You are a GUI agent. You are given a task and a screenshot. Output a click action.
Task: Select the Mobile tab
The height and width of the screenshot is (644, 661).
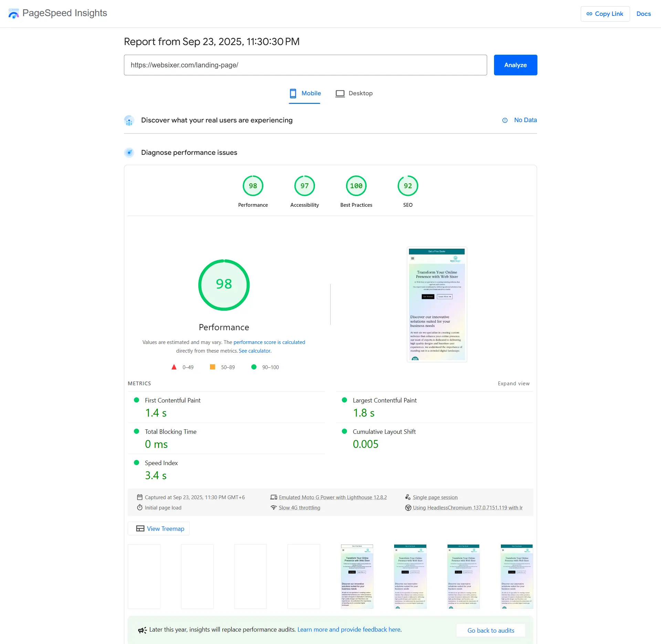[305, 94]
